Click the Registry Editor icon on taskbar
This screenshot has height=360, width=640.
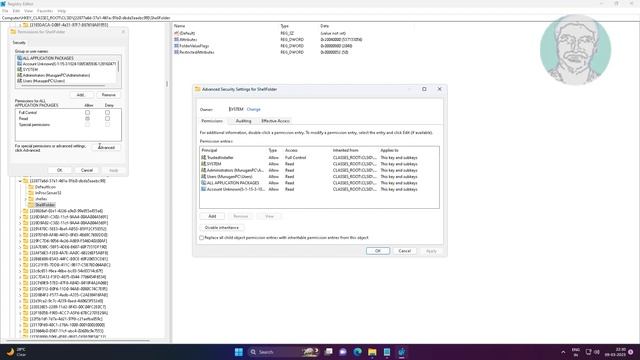402,352
